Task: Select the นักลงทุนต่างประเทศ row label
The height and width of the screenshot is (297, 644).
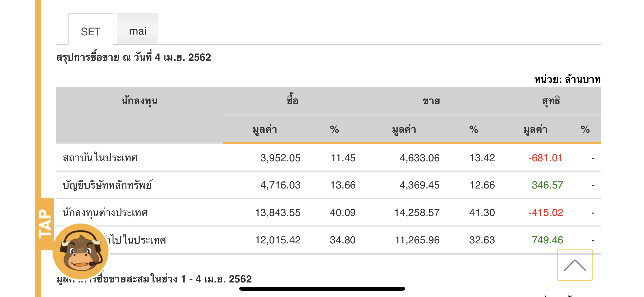Action: point(105,213)
